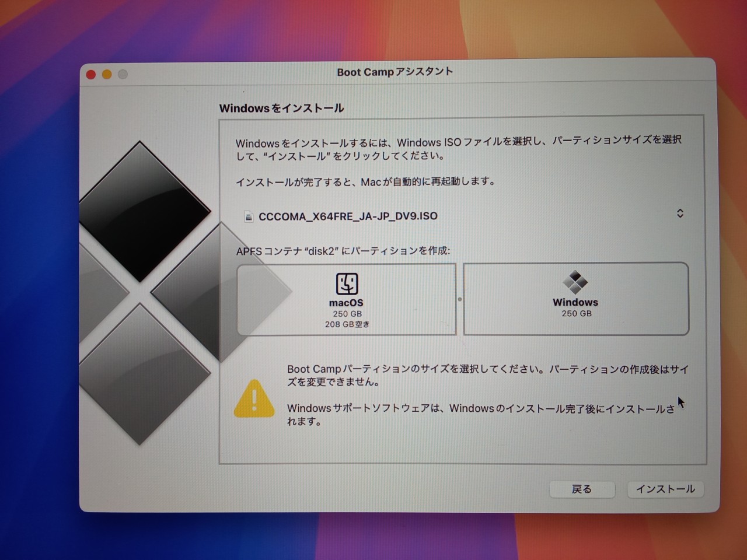Grab the partition divider handle dot

coord(460,299)
